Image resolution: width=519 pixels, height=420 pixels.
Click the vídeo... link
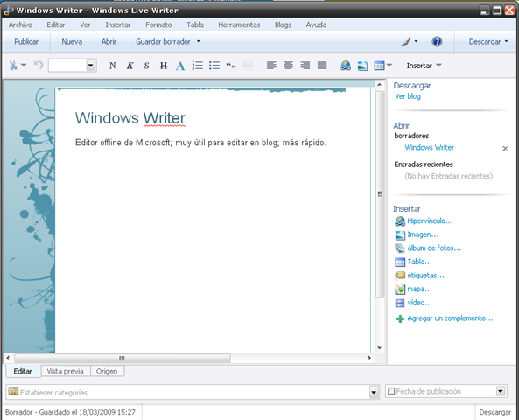tap(420, 303)
